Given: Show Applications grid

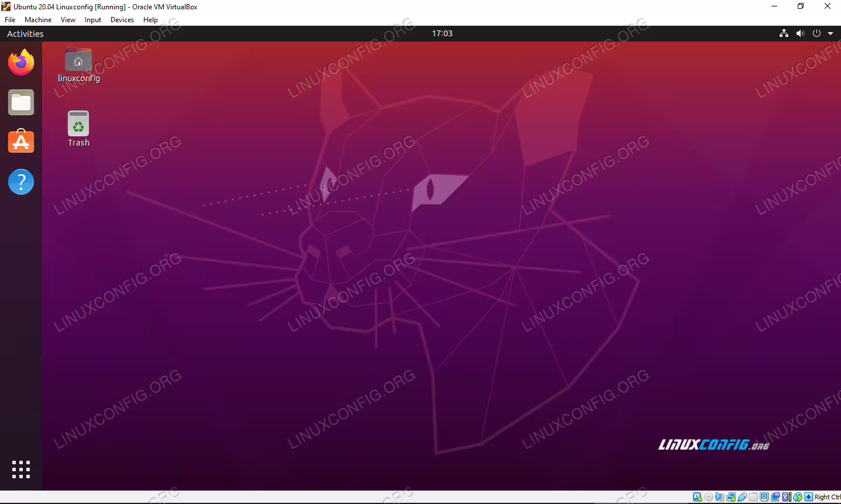Looking at the screenshot, I should point(21,469).
